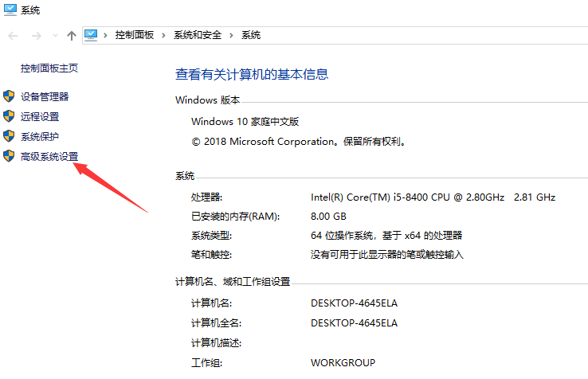Screen dimensions: 588x379
Task: Click the 计算机名、域和工作组设置 section header
Action: (233, 282)
